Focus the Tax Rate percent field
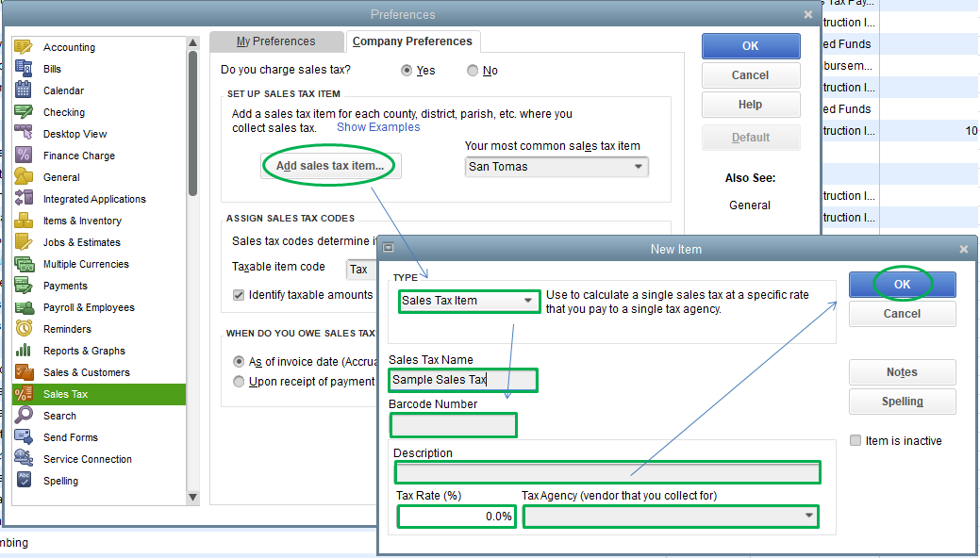 coord(457,517)
